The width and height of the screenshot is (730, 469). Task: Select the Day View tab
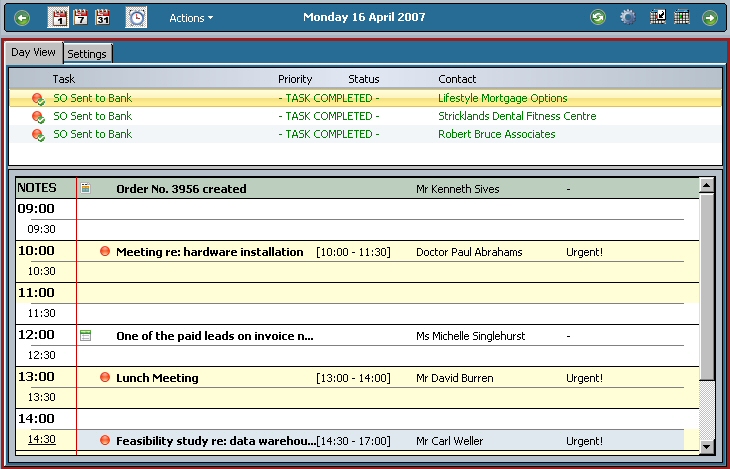[x=33, y=53]
